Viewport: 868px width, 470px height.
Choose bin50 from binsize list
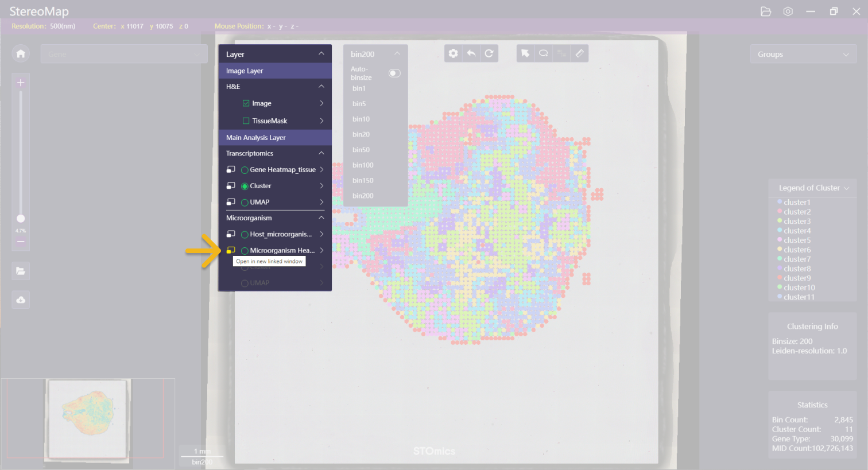click(361, 150)
